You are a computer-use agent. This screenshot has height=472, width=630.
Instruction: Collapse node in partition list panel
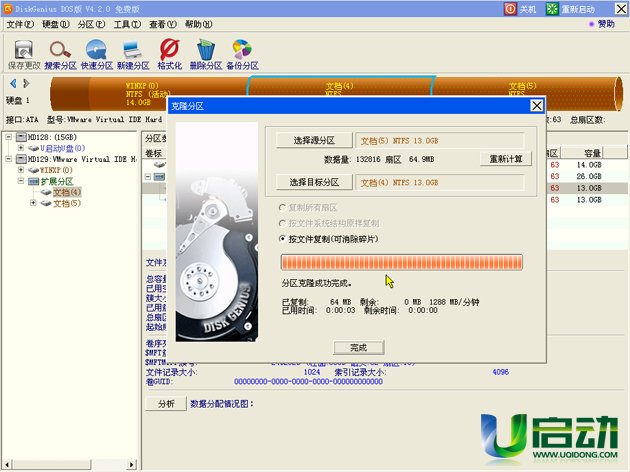[x=148, y=176]
